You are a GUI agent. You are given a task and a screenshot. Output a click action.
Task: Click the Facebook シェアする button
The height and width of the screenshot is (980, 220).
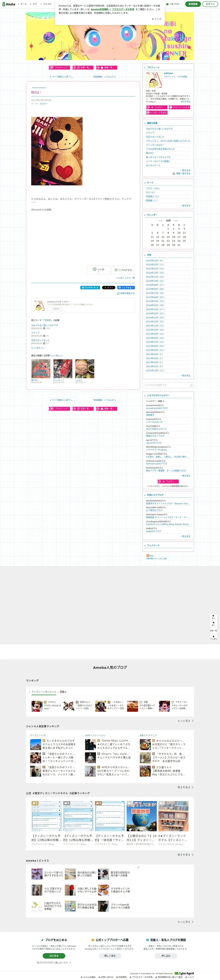[x=126, y=288]
